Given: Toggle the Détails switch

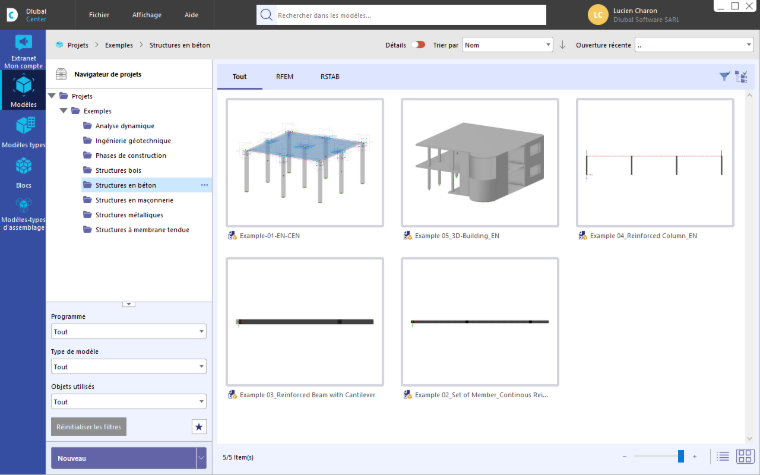Looking at the screenshot, I should [418, 45].
